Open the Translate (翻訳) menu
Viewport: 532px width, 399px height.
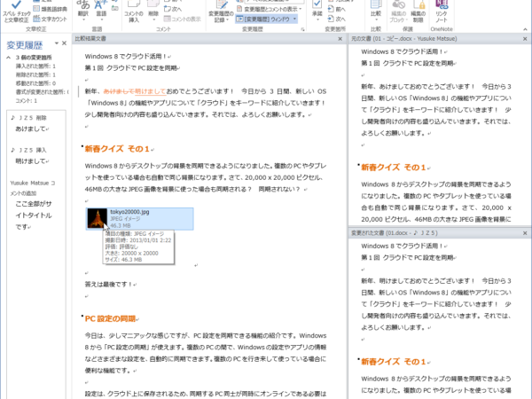83,11
